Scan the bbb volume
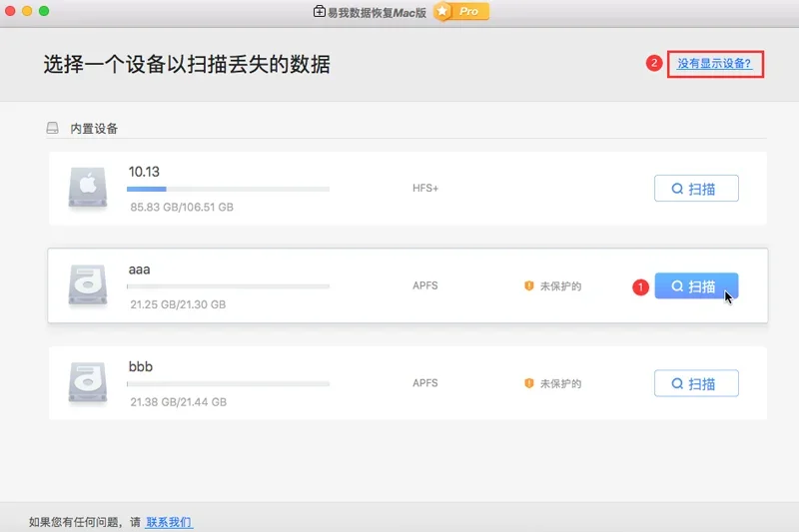 click(696, 383)
